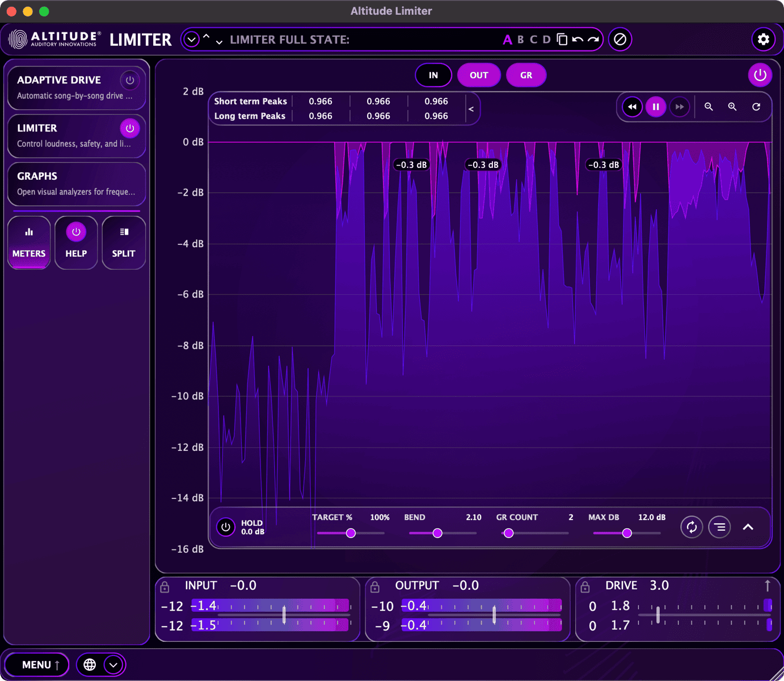Toggle Adaptive Drive power
Screen dimensions: 784x681
click(x=130, y=80)
